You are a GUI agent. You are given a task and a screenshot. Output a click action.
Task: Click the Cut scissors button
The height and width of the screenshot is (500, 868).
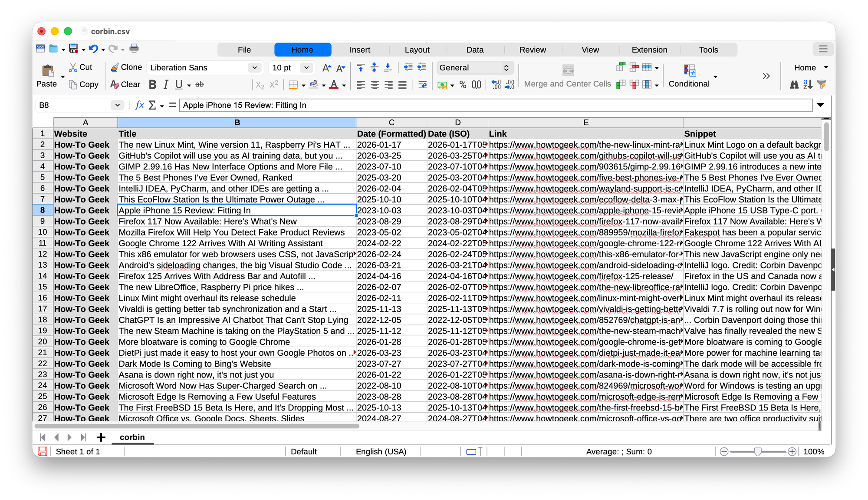pyautogui.click(x=81, y=67)
